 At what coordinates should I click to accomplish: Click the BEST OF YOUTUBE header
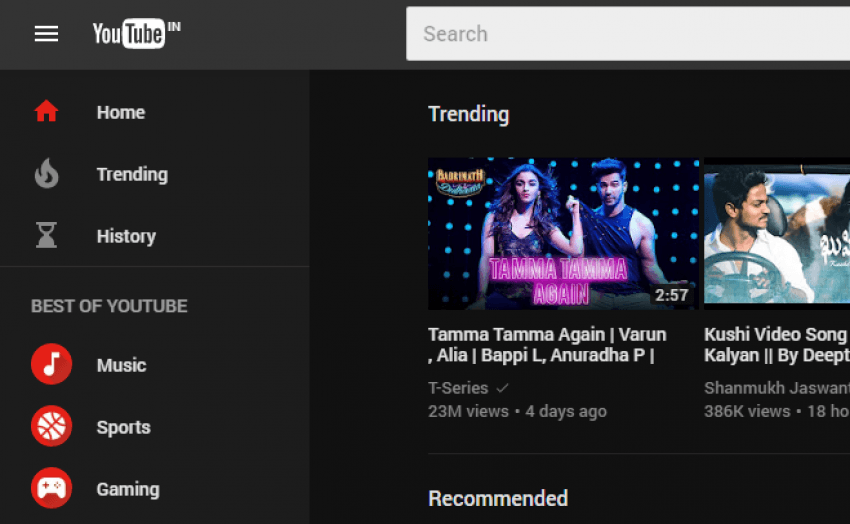coord(109,306)
